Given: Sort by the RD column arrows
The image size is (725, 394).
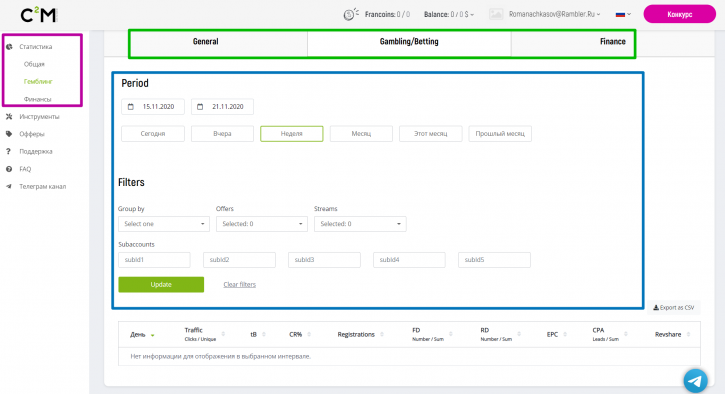Looking at the screenshot, I should tap(519, 334).
